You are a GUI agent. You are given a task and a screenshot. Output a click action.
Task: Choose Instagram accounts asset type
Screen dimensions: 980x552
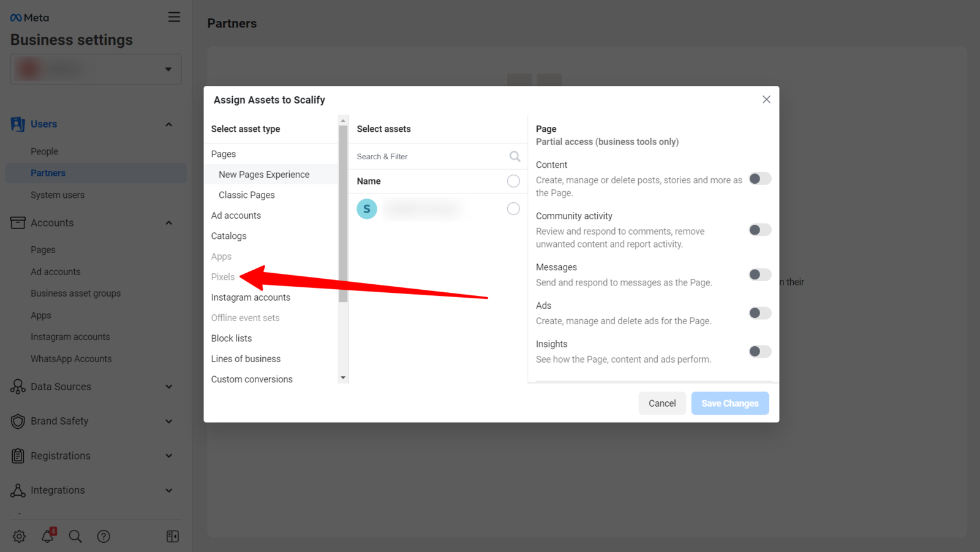click(251, 297)
